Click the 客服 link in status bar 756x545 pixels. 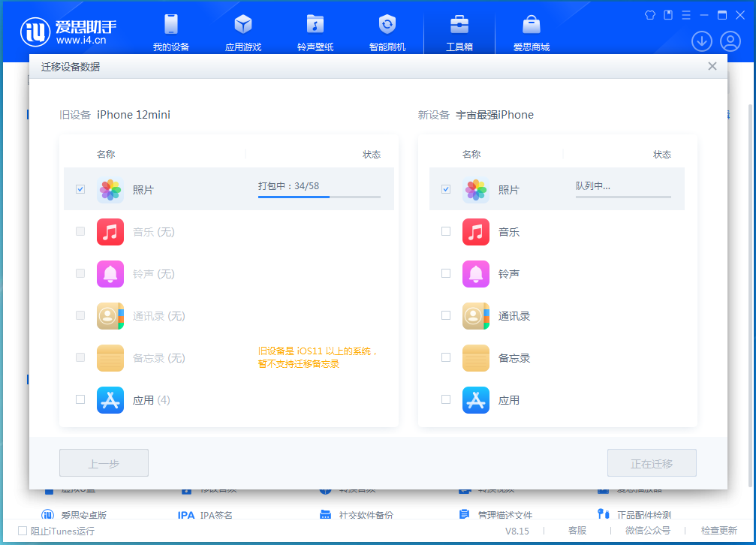577,531
